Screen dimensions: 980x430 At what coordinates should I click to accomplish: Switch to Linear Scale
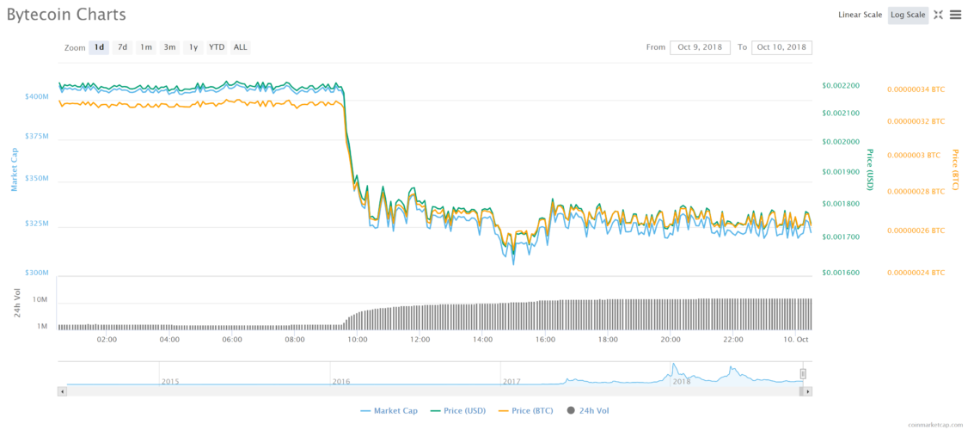(x=860, y=15)
